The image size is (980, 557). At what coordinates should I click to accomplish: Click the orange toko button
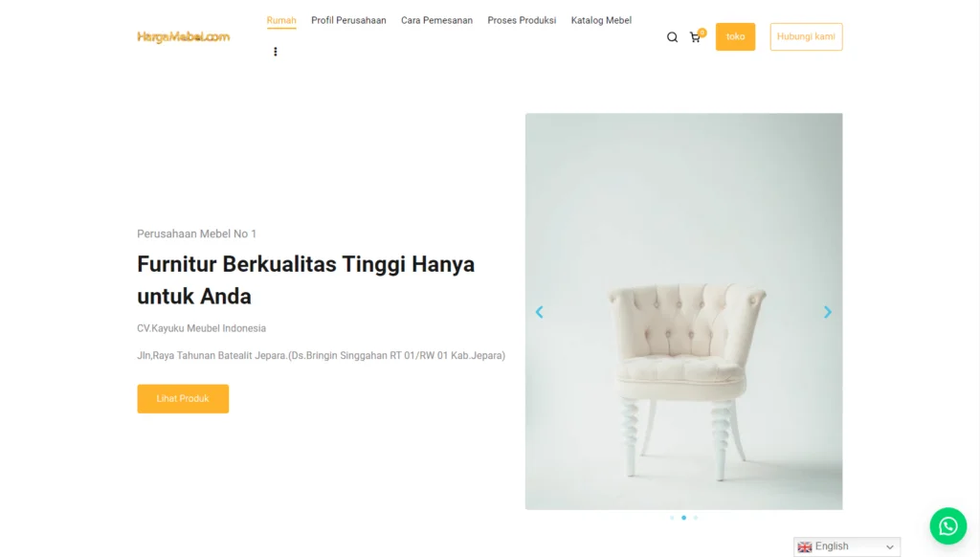pyautogui.click(x=735, y=37)
